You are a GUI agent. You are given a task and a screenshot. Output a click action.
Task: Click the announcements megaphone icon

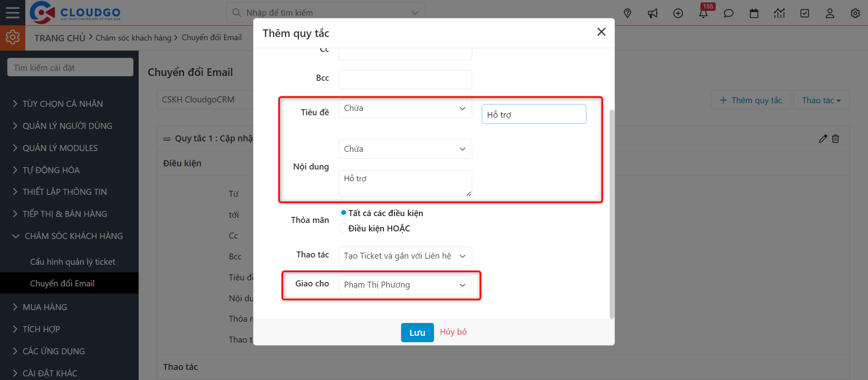[653, 13]
